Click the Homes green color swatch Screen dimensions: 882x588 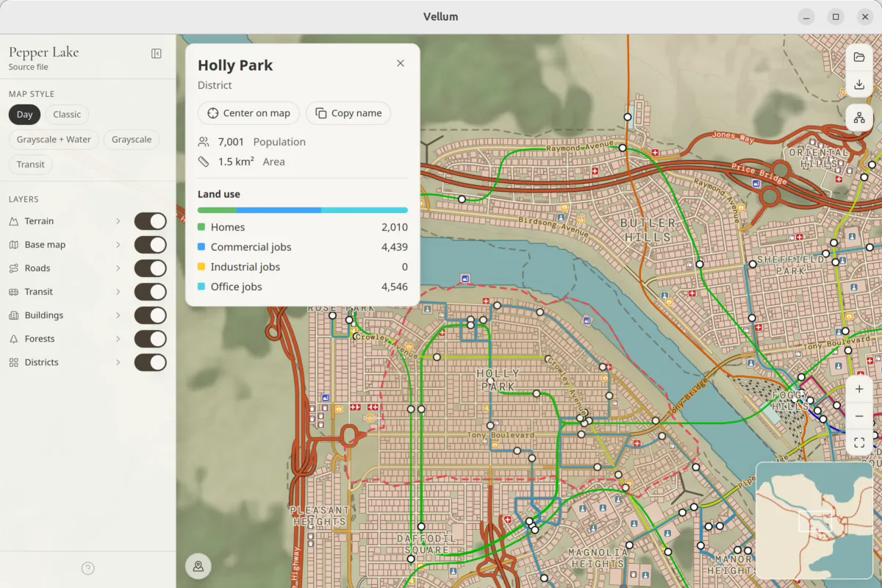[201, 228]
